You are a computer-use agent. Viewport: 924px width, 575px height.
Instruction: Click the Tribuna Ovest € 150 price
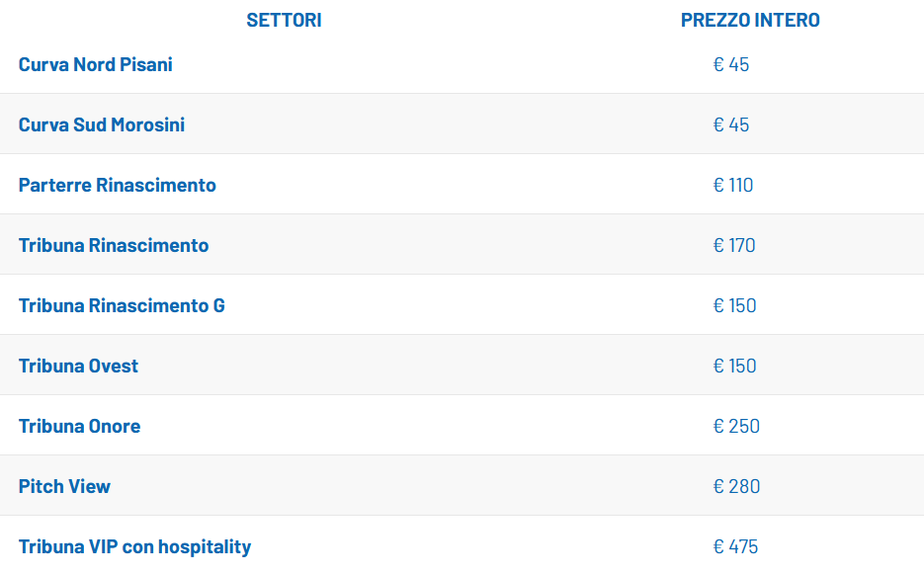point(734,366)
